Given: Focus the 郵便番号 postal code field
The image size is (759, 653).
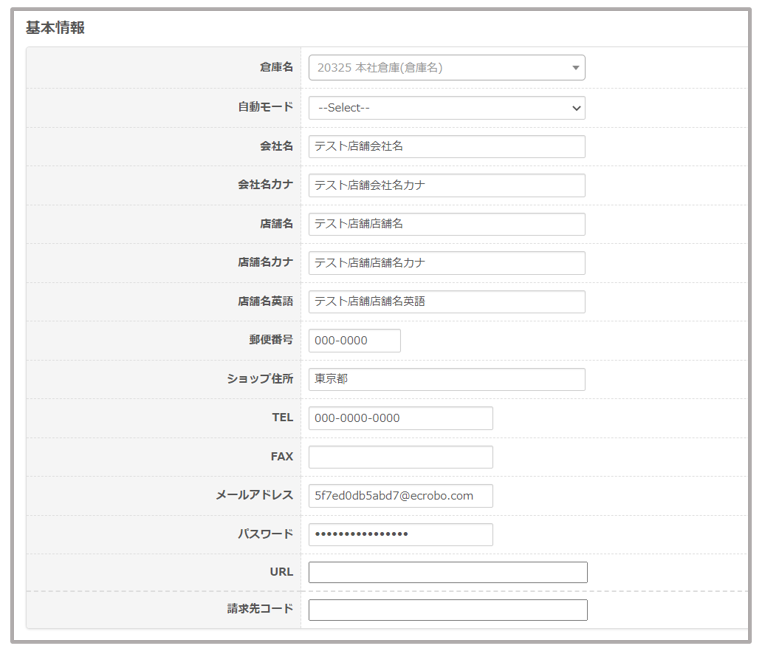Looking at the screenshot, I should (354, 341).
